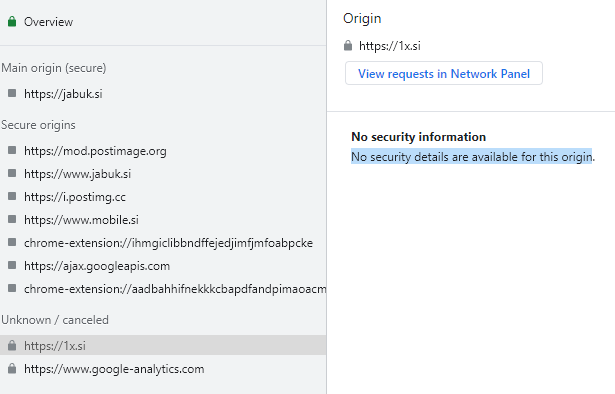Viewport: 615px width, 394px height.
Task: Click the square icon beside mod.postimage.org
Action: (x=12, y=150)
